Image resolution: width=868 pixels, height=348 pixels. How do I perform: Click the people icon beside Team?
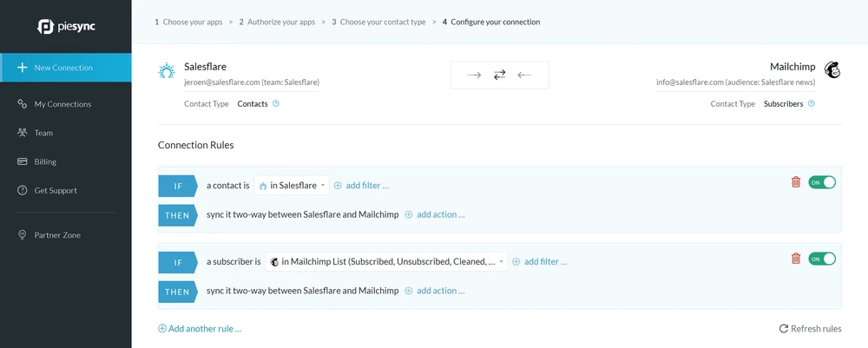tap(23, 133)
